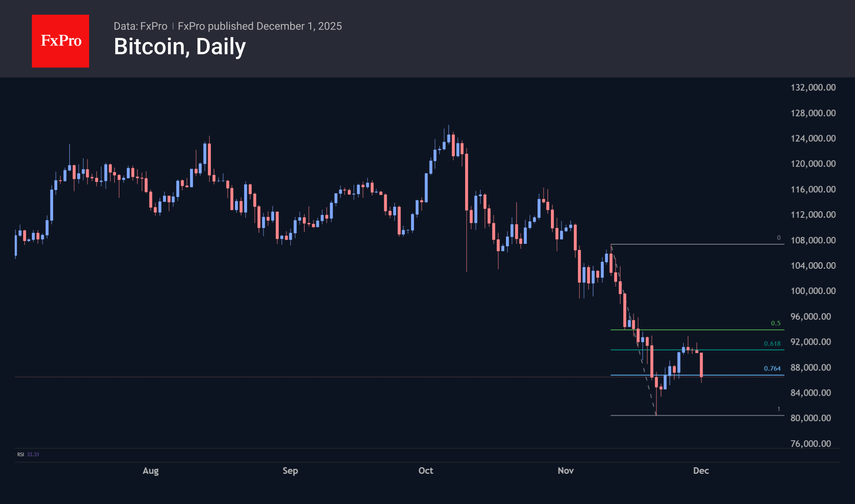Click the 124,000.00 price axis label
Screen dimensions: 855x504
(813, 138)
